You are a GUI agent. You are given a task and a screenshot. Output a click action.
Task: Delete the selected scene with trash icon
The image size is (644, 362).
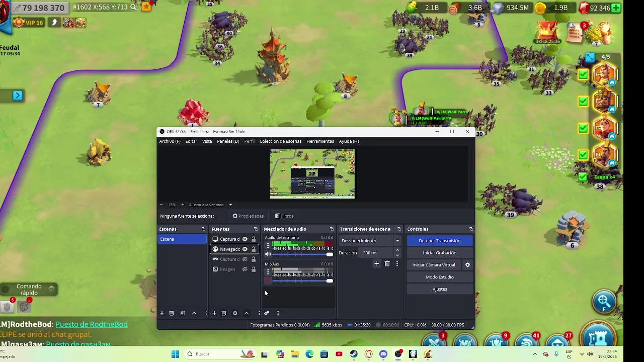tap(172, 313)
